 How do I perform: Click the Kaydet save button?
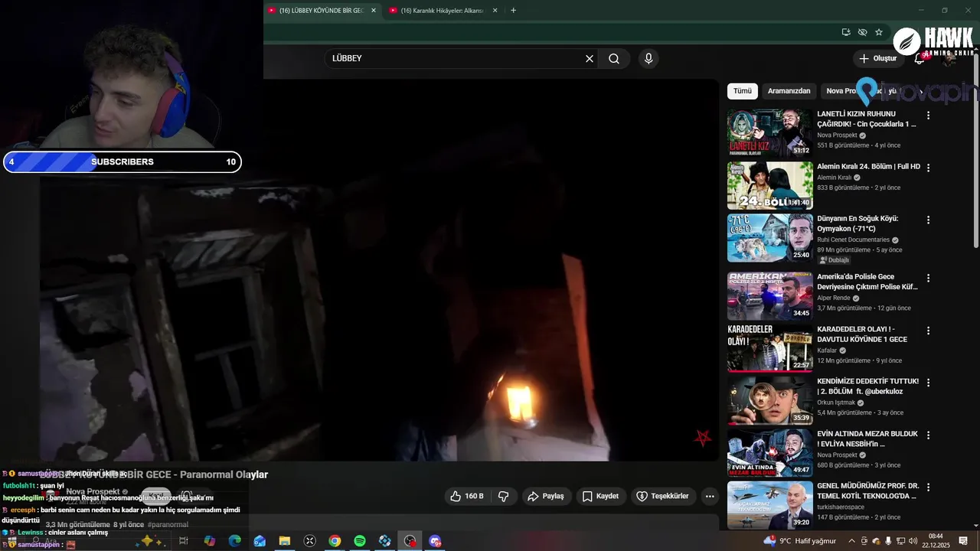(600, 496)
